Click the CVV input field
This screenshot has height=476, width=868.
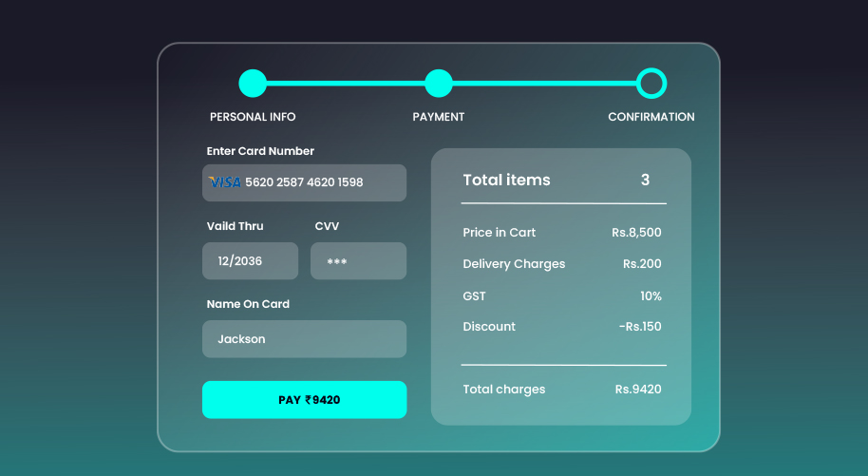pyautogui.click(x=358, y=261)
